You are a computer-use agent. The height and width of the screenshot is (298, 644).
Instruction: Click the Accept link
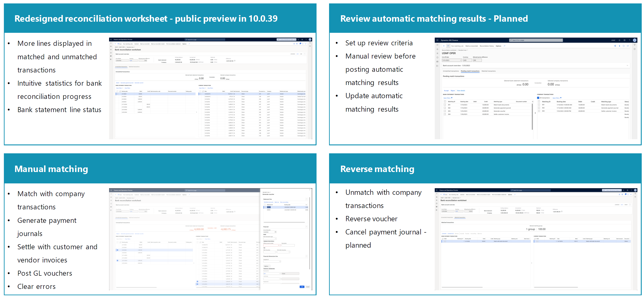click(446, 91)
